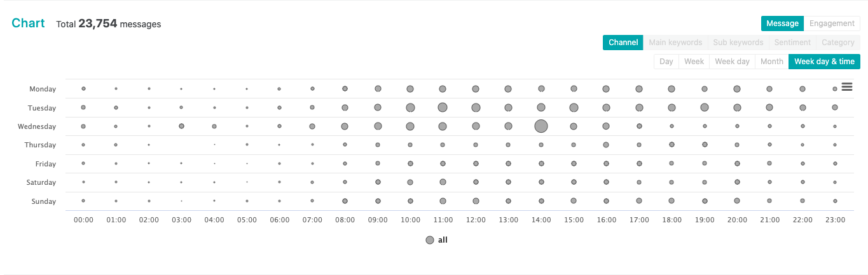868x275 pixels.
Task: Toggle the 'all' series legend marker
Action: [x=430, y=240]
